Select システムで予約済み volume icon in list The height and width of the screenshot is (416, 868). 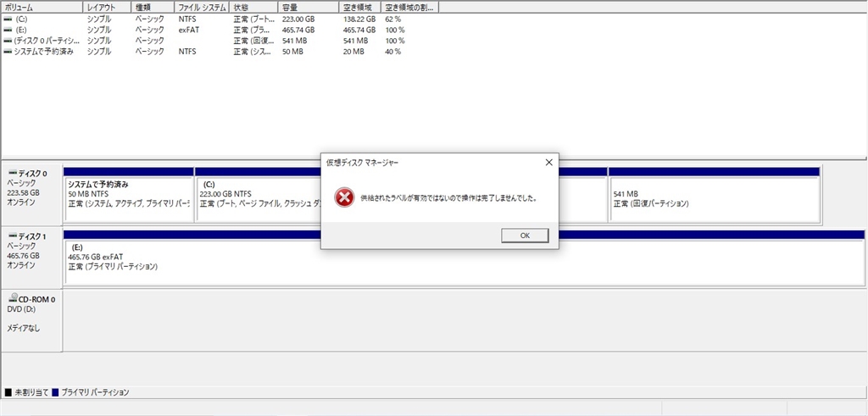pyautogui.click(x=7, y=52)
